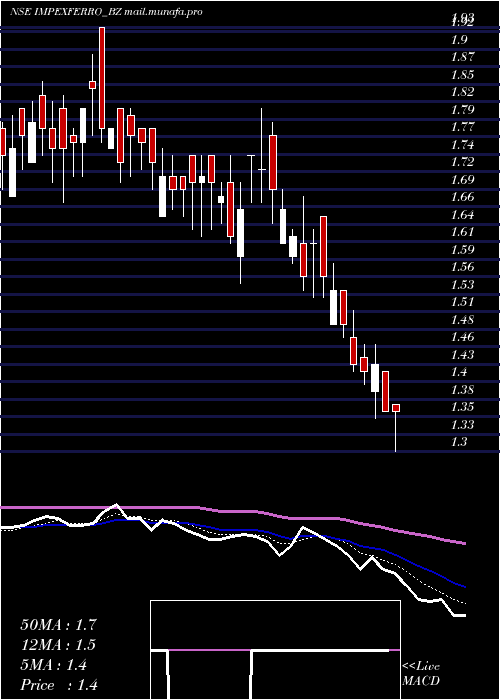Click the 1.61 price axis label
The width and height of the screenshot is (500, 700).
click(462, 232)
